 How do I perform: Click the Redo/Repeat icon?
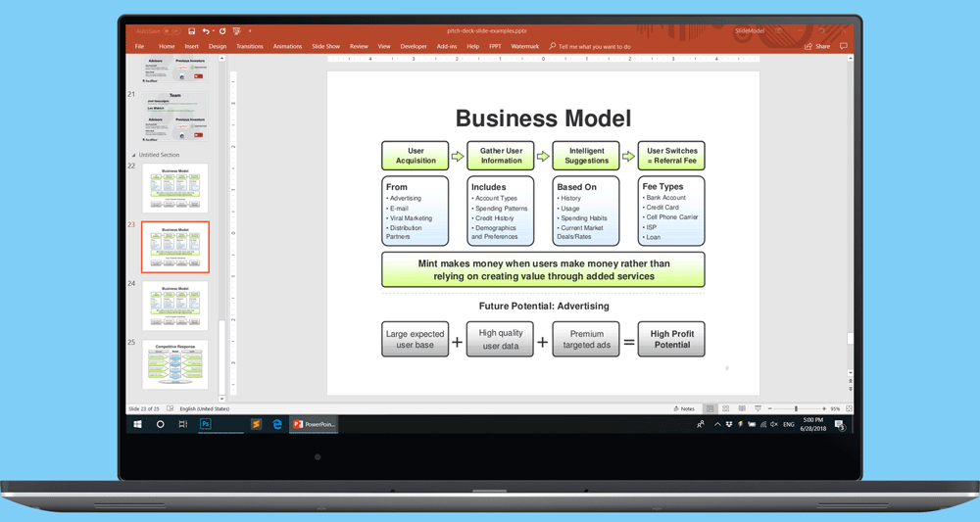tap(221, 30)
